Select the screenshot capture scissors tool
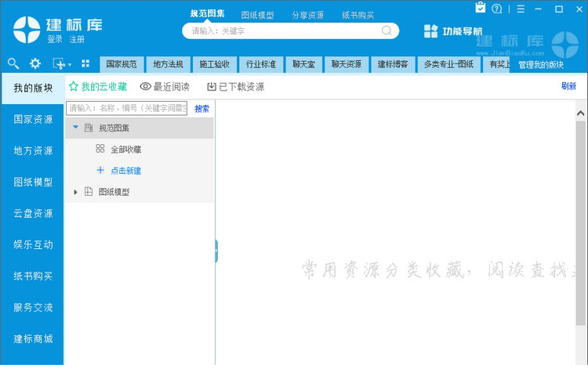The image size is (588, 379). point(58,63)
